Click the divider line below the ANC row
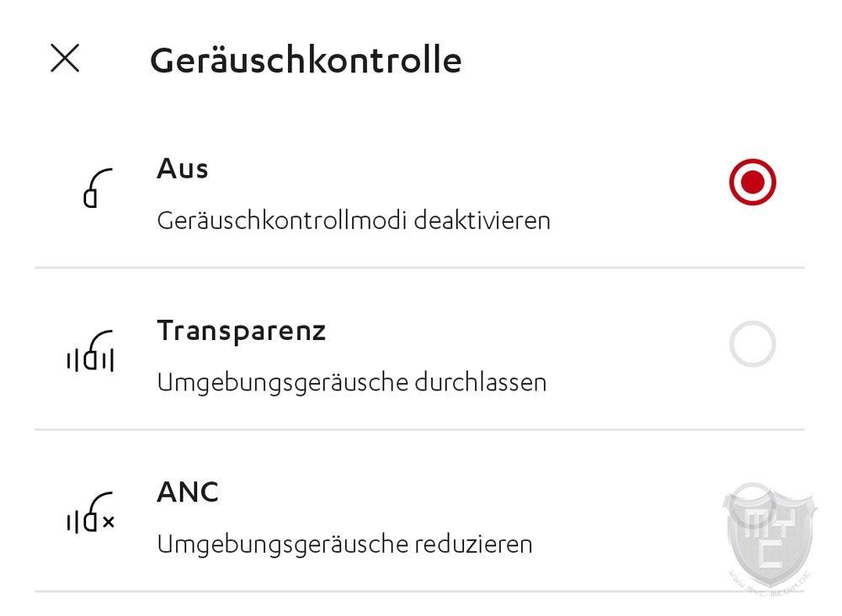842x616 pixels. pos(419,592)
